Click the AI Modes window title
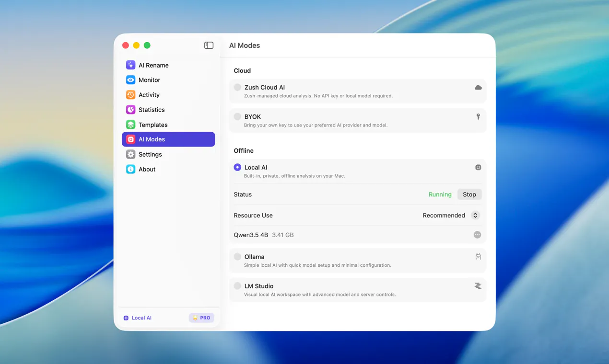609x364 pixels. coord(245,45)
